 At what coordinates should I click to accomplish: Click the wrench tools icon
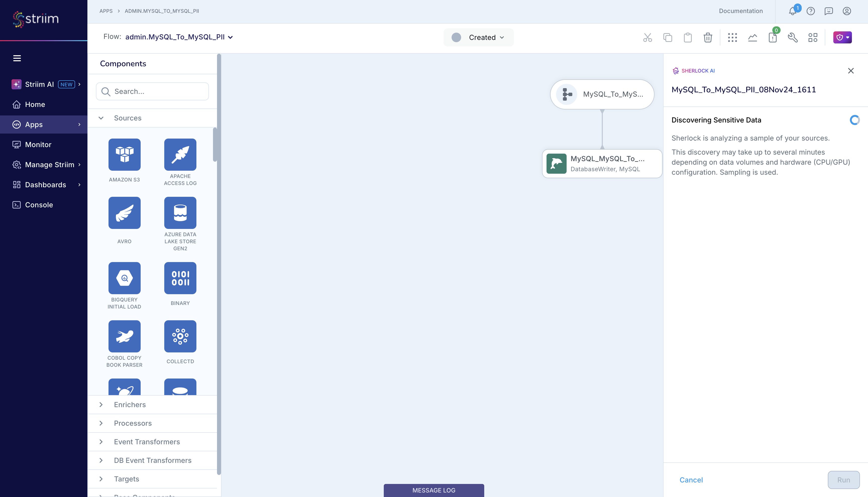pyautogui.click(x=793, y=38)
